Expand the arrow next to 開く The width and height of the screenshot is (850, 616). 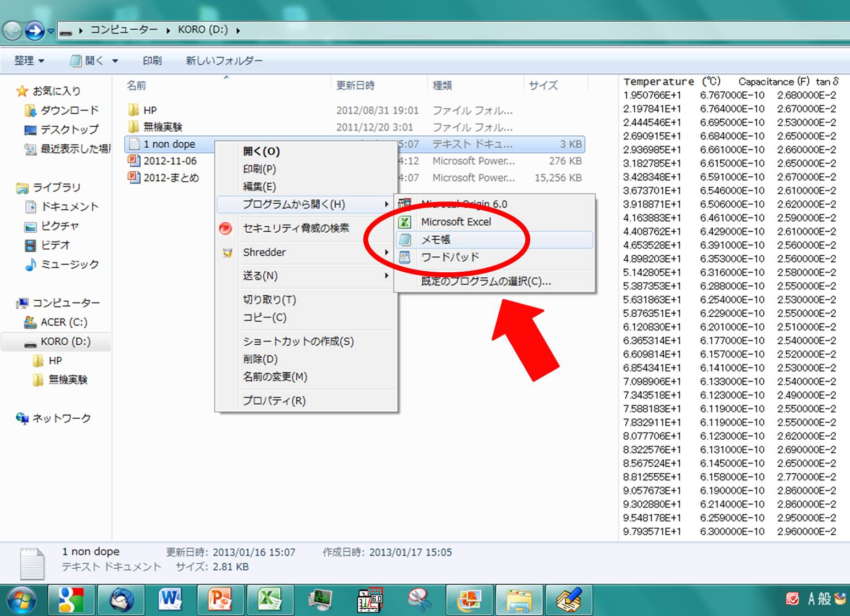(x=115, y=61)
